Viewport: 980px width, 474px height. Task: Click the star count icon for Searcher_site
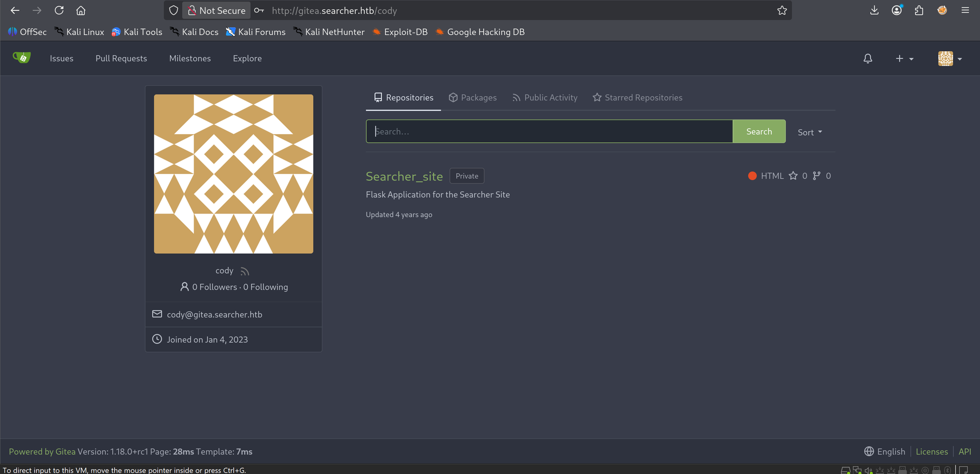[x=793, y=176]
